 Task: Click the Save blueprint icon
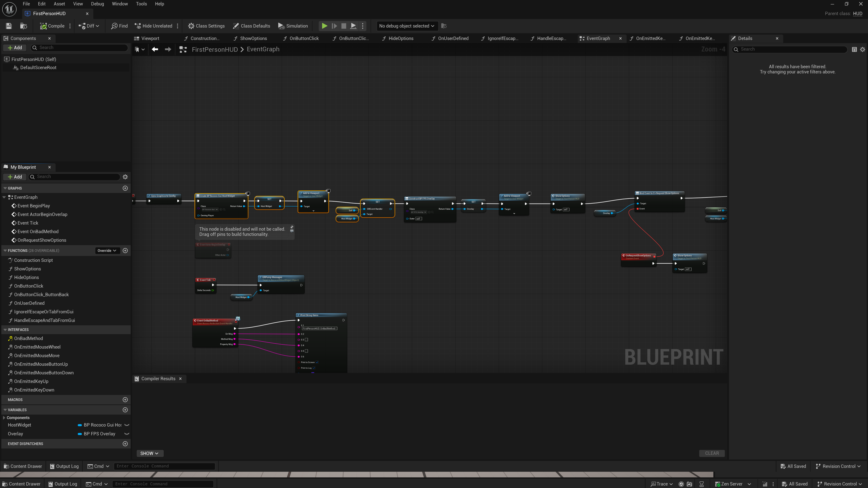coord(9,26)
